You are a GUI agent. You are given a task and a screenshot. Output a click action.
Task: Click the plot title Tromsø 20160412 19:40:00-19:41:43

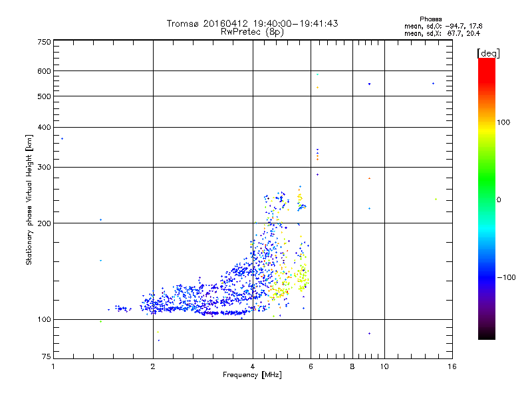[x=252, y=23]
